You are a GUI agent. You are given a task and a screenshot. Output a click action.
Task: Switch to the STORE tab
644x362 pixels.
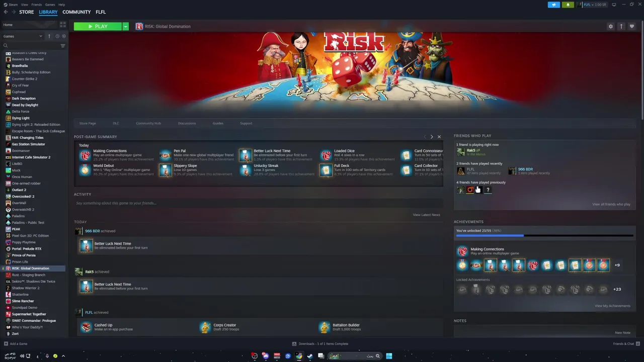tap(27, 12)
